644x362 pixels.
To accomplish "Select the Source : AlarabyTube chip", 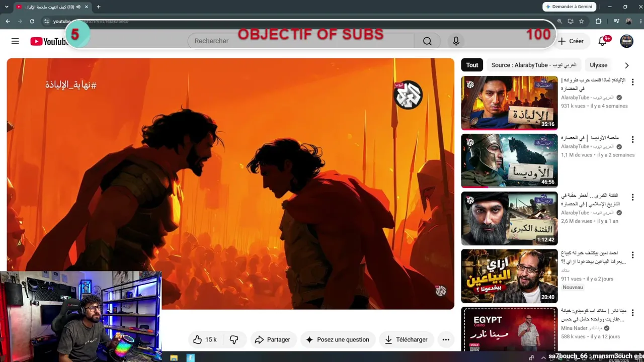I will point(534,65).
